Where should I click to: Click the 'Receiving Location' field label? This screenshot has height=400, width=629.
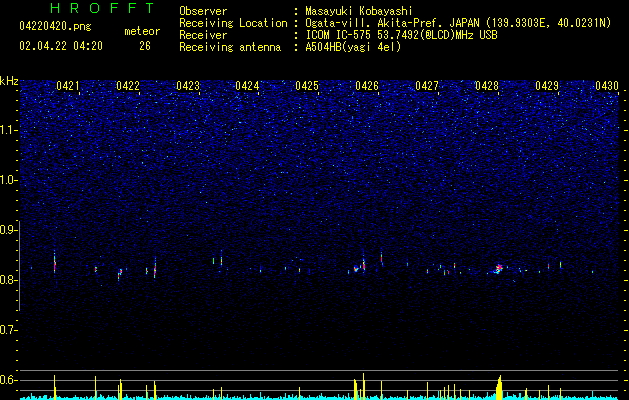(233, 23)
